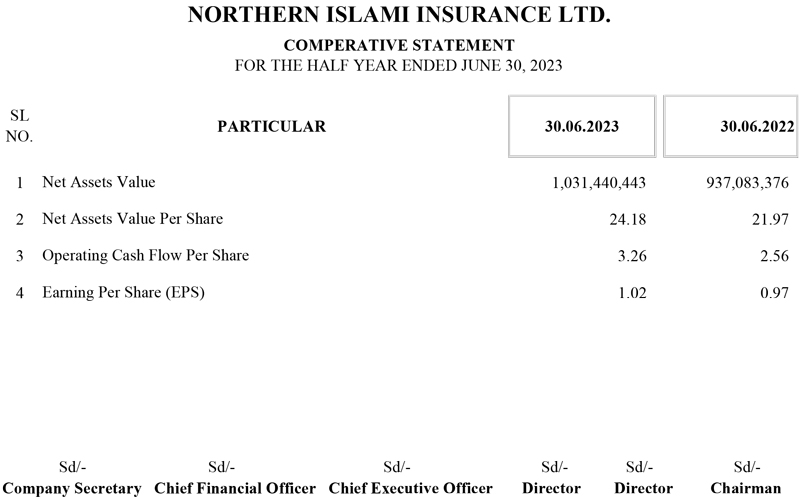Click the Chief Executive Officer signature label
Viewport: 800px width, 498px height.
pos(411,489)
